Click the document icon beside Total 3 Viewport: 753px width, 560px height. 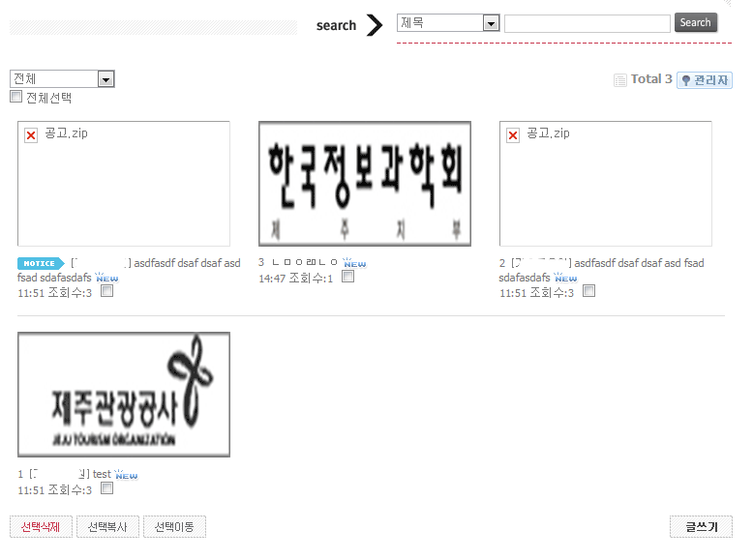620,80
